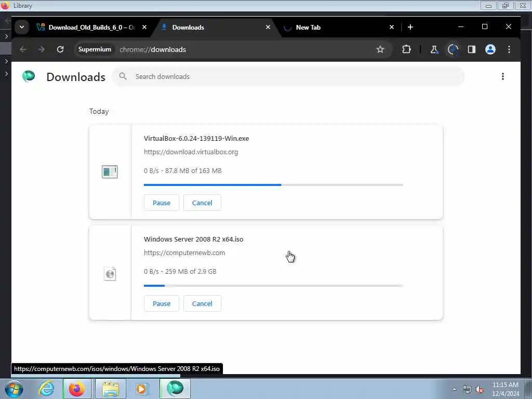The height and width of the screenshot is (399, 532).
Task: Open Windows Media Player from the taskbar
Action: coord(141,389)
